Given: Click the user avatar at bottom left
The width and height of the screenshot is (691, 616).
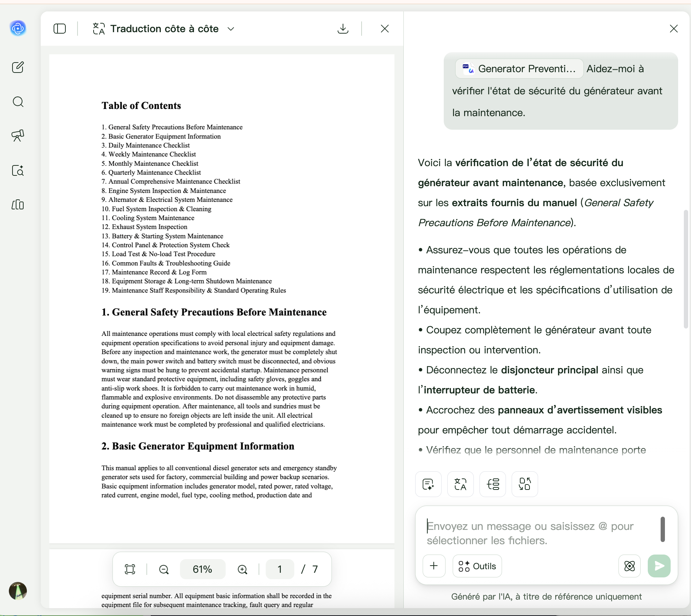Looking at the screenshot, I should tap(18, 591).
